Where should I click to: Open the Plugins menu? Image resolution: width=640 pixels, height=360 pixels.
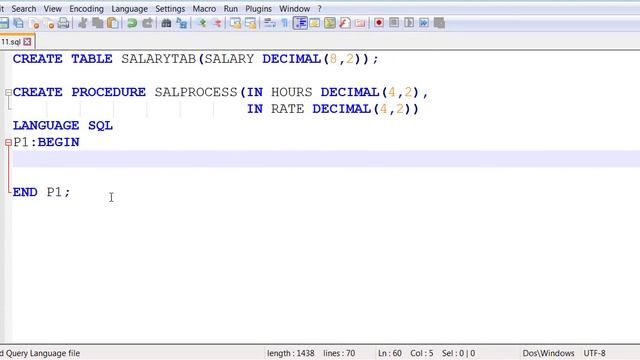click(258, 9)
